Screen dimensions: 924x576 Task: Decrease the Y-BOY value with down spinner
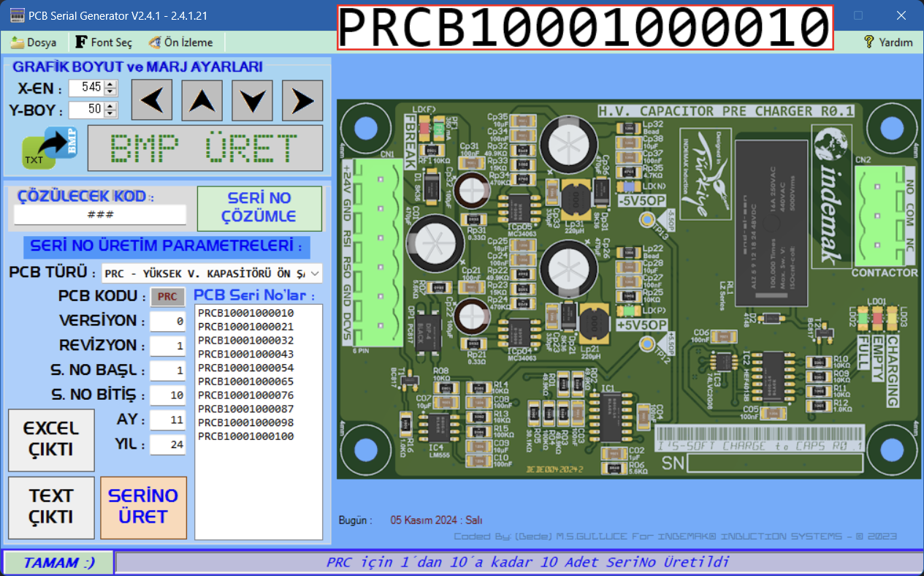(111, 114)
